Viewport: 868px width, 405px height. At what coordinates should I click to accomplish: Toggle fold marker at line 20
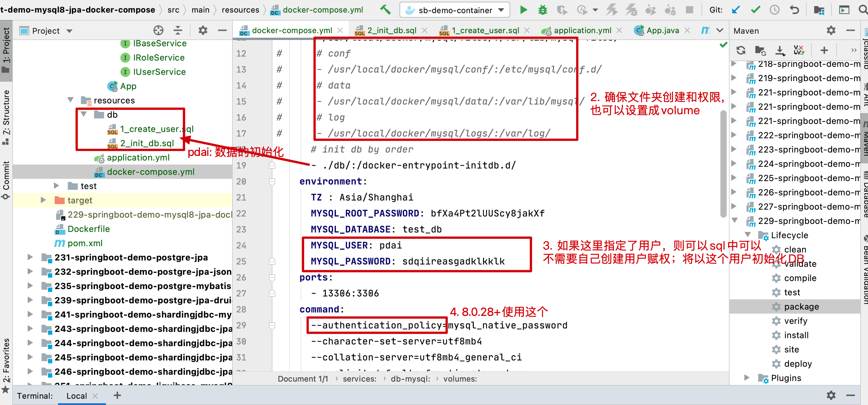pyautogui.click(x=272, y=182)
